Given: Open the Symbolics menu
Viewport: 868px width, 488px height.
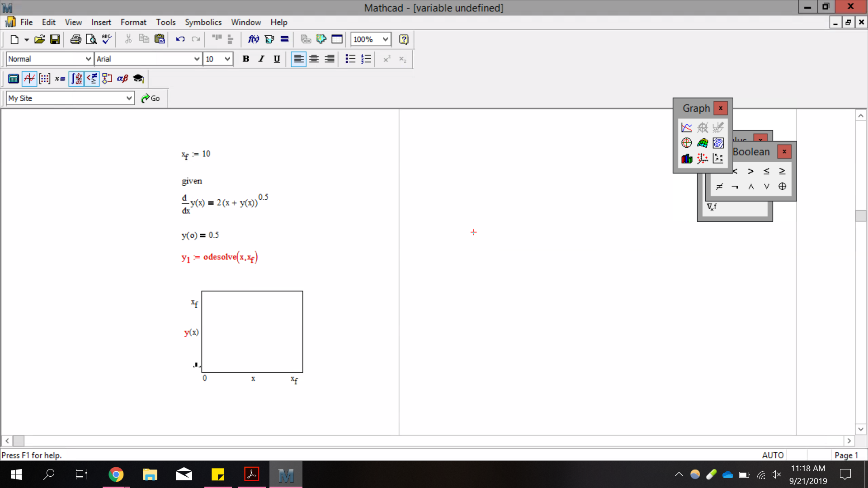Looking at the screenshot, I should 203,22.
